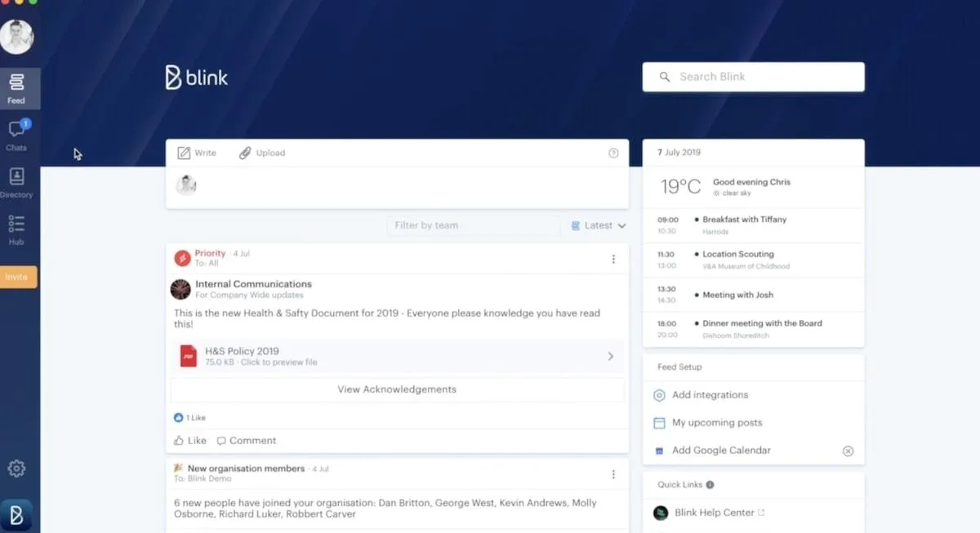Click the Search Blink input field
980x533 pixels.
[753, 77]
